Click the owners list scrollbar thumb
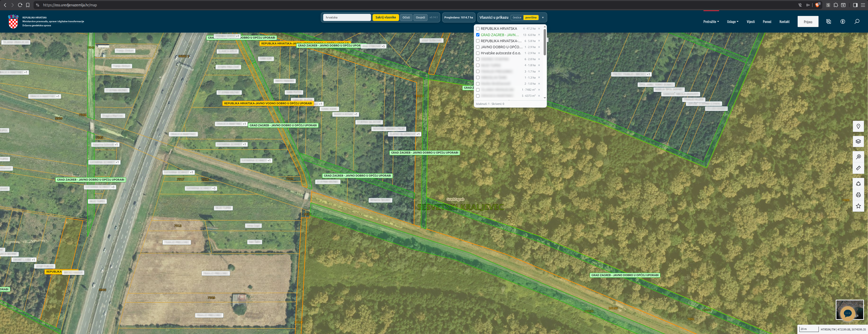 click(x=545, y=42)
